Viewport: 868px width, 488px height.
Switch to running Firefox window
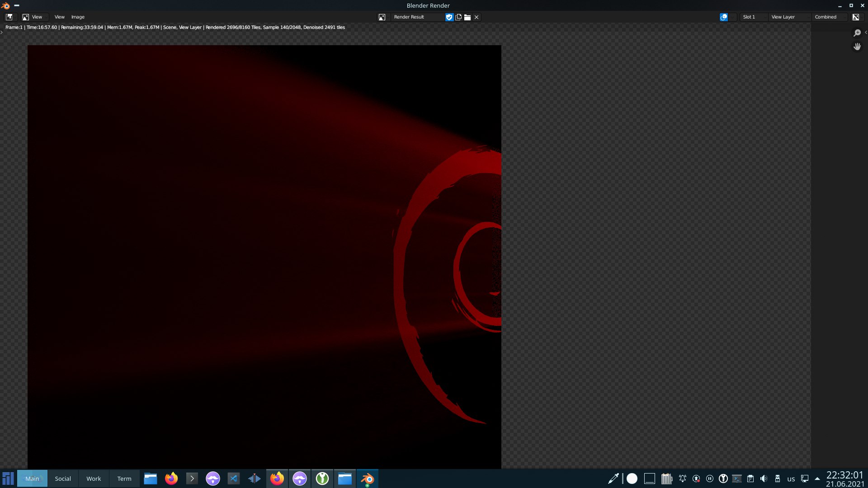coord(277,479)
